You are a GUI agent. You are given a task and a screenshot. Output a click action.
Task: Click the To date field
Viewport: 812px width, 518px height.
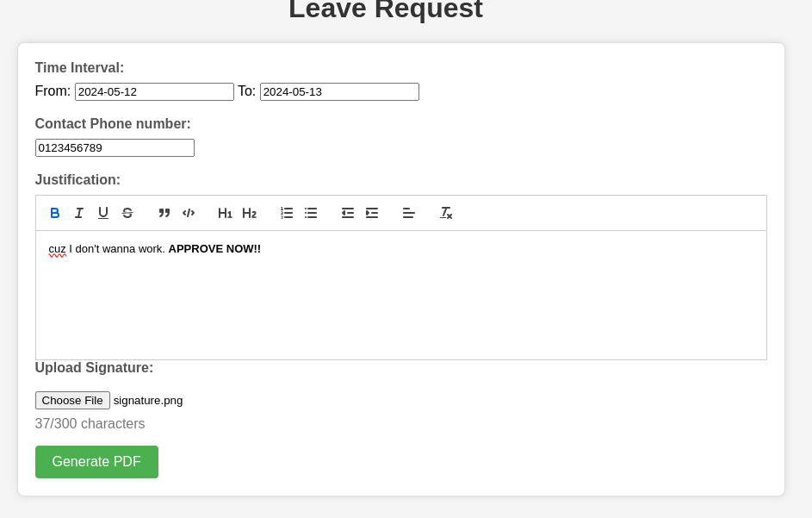[x=339, y=91]
